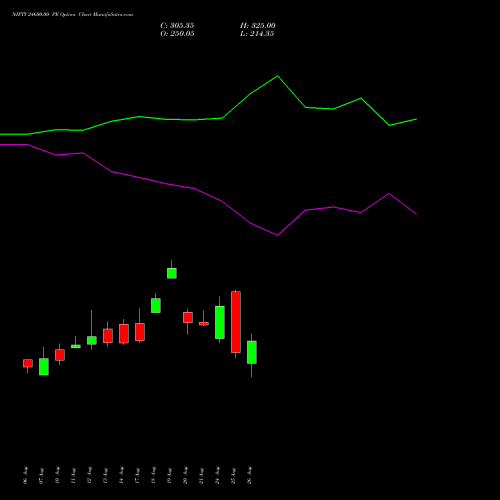
Task: Select the red candle for 17 Aug
Action: click(x=140, y=332)
